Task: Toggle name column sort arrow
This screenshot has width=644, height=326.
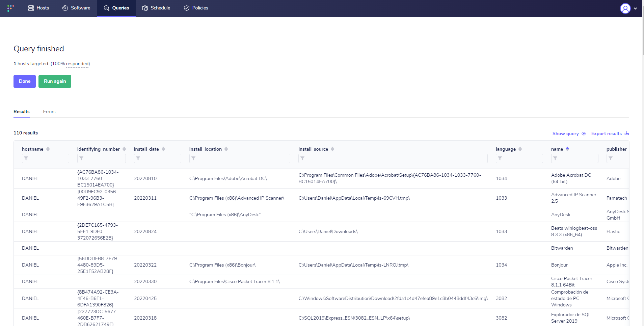Action: [567, 149]
